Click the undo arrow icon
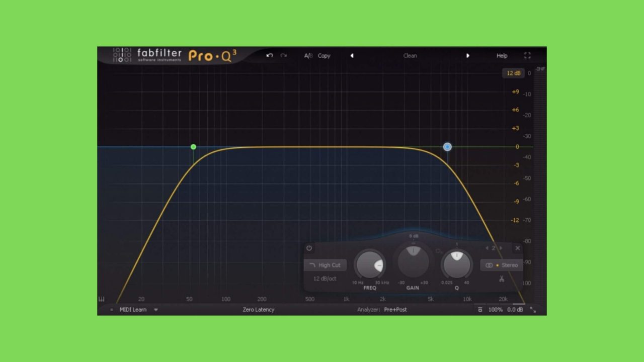Screen dimensions: 644x362 tap(269, 55)
